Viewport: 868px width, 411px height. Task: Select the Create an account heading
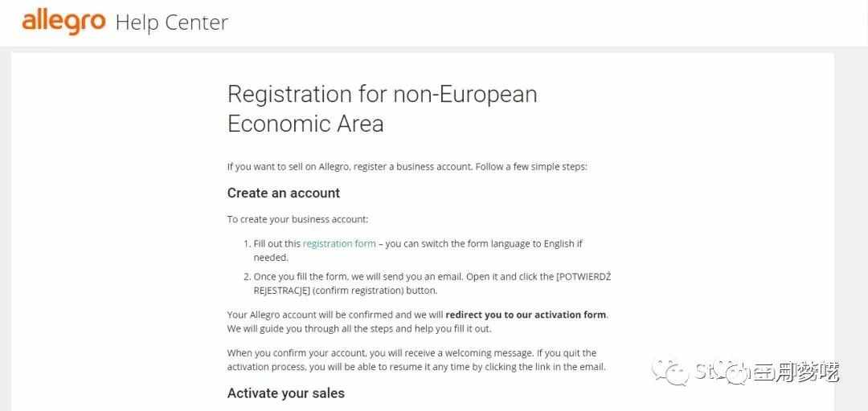pos(283,193)
